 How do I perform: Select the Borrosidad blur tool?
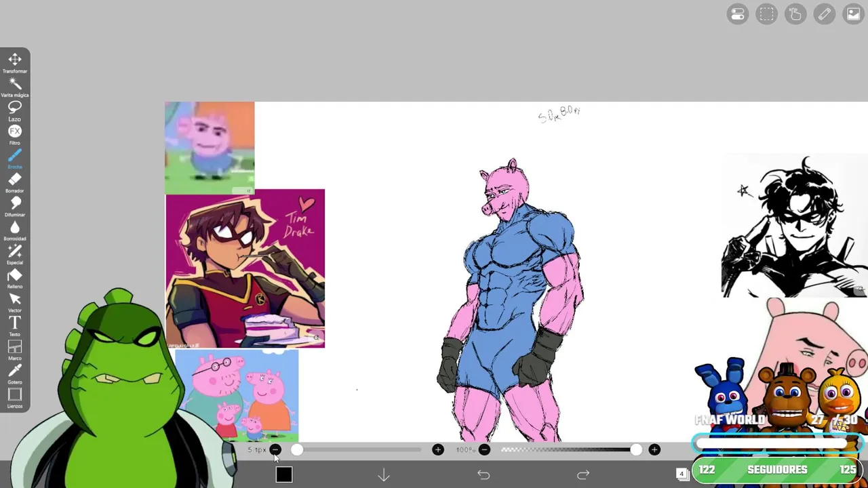15,230
